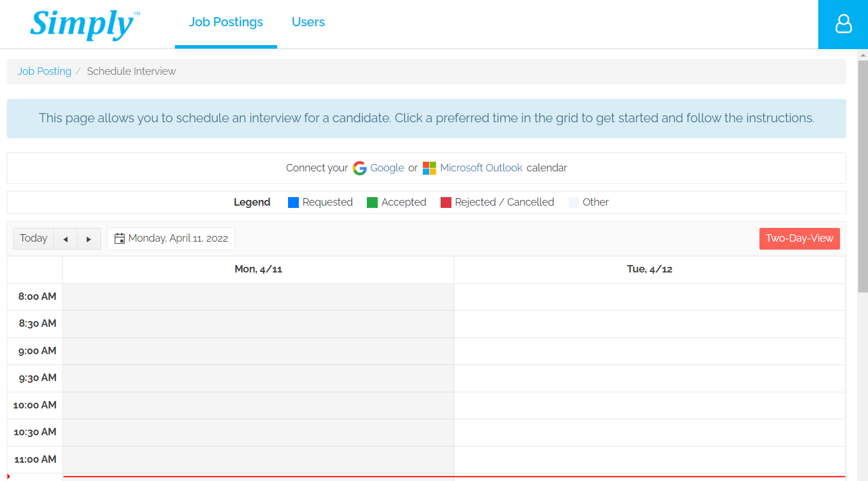
Task: Click the page vertical scrollbar thumb
Action: click(863, 177)
